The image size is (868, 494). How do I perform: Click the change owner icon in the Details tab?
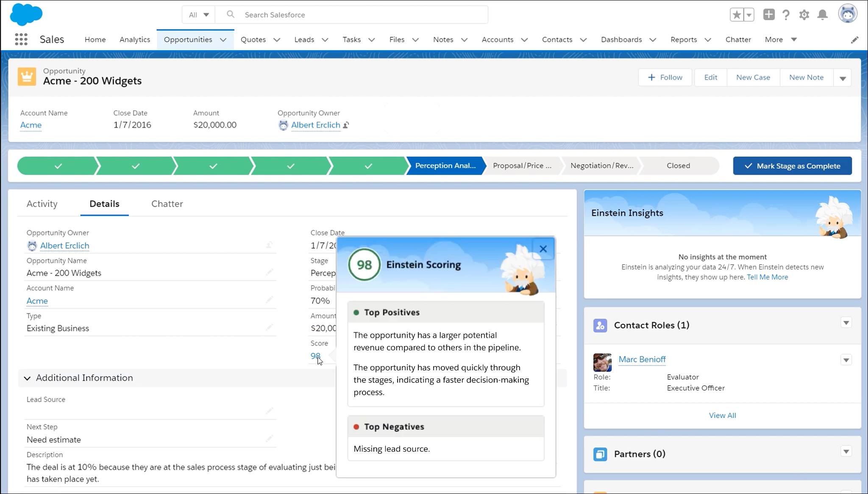pyautogui.click(x=269, y=245)
